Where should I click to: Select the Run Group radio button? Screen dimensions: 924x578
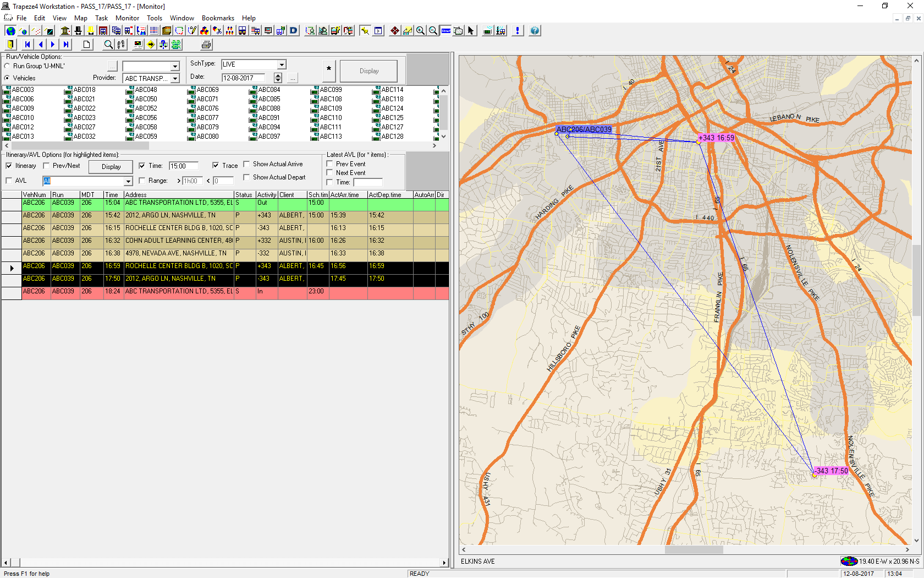click(8, 66)
